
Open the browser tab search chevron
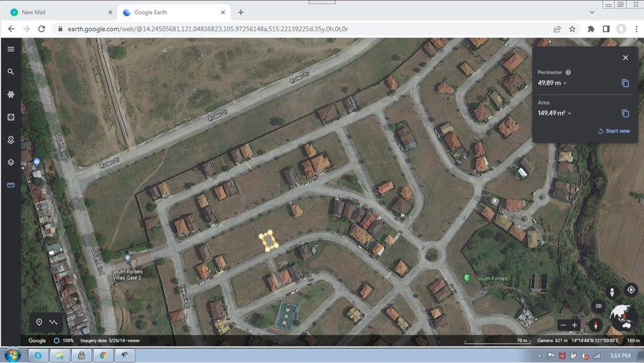(592, 12)
